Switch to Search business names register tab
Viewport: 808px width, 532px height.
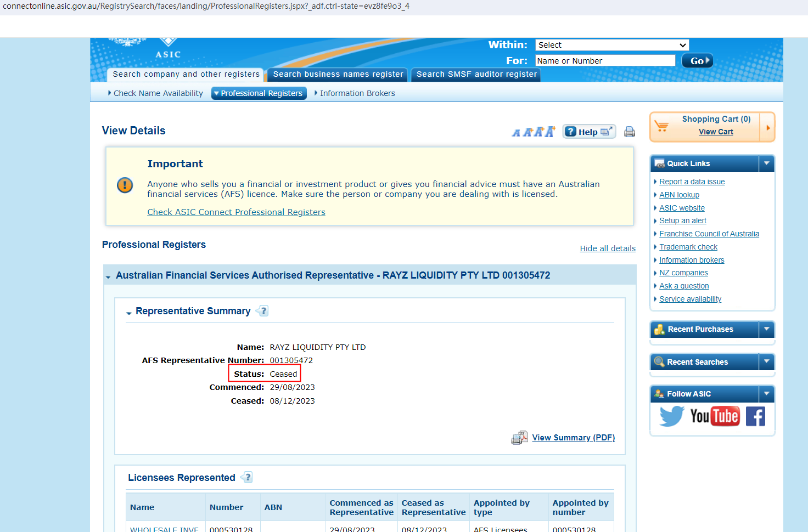338,75
